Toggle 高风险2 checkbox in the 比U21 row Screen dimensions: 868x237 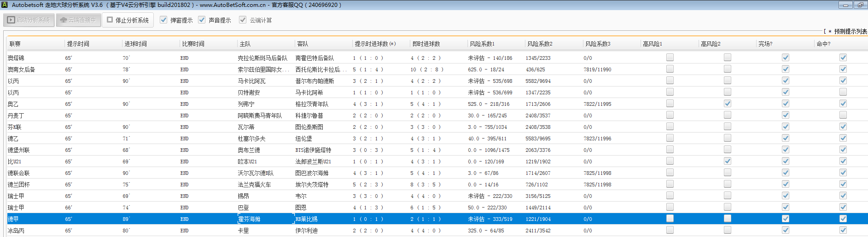tap(728, 161)
